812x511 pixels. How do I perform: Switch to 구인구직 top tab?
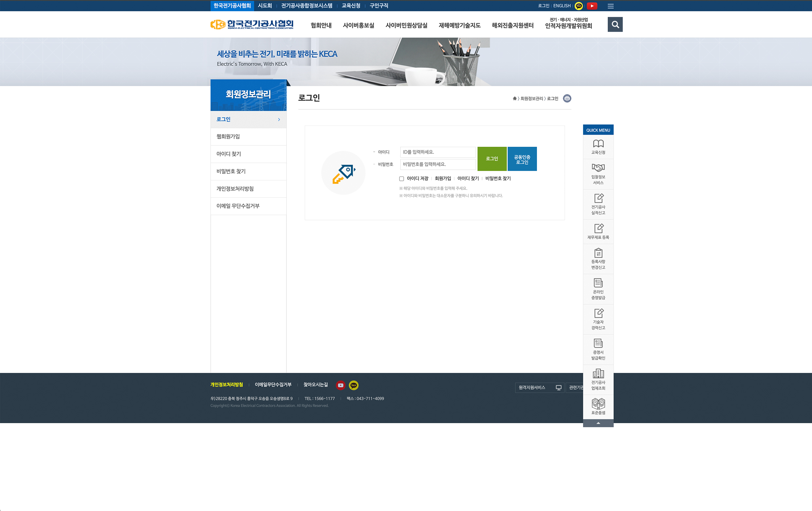[379, 6]
